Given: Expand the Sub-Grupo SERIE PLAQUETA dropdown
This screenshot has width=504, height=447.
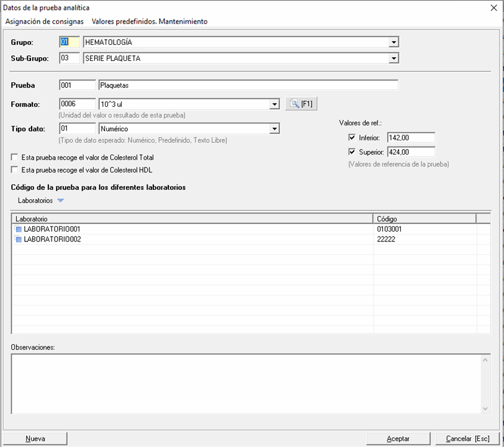Looking at the screenshot, I should [393, 58].
